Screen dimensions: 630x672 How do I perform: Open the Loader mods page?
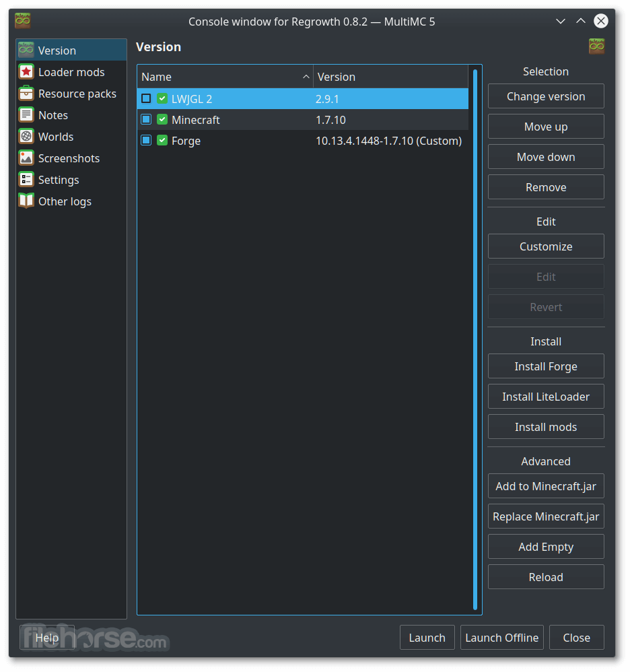pos(71,72)
